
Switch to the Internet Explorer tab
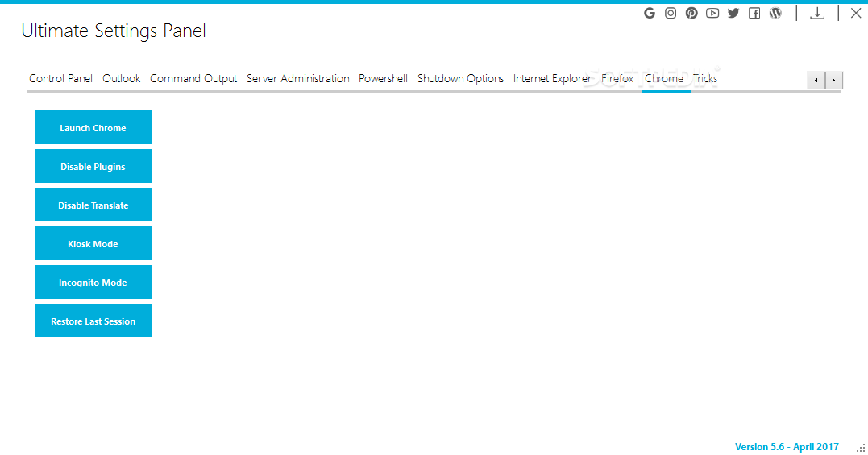click(552, 78)
